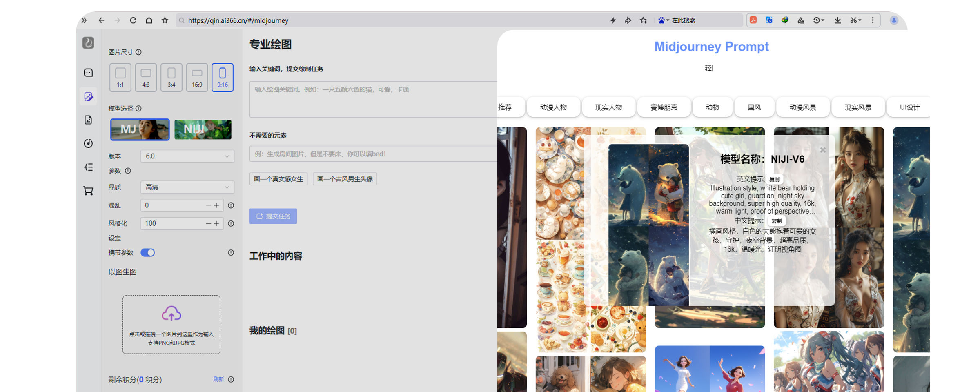The height and width of the screenshot is (392, 980).
Task: Open the browser download icon
Action: pyautogui.click(x=837, y=20)
